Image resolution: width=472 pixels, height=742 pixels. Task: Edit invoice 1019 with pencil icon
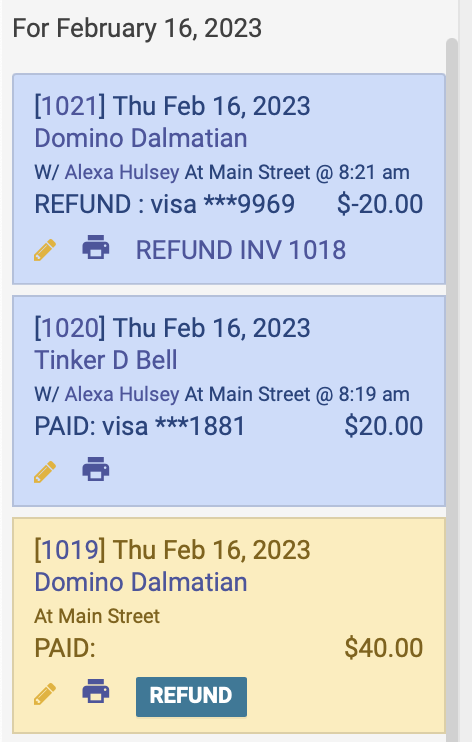(x=45, y=694)
